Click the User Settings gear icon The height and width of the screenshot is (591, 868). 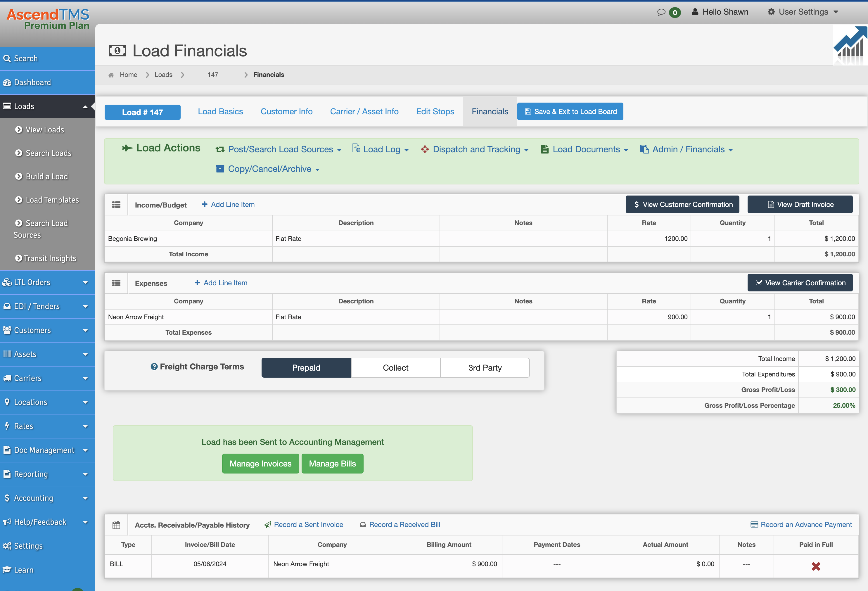point(771,12)
